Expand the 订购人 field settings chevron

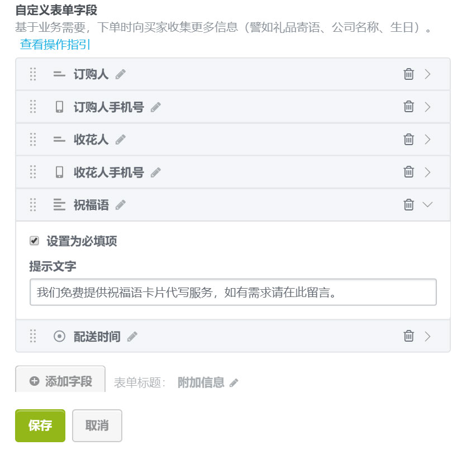click(428, 74)
